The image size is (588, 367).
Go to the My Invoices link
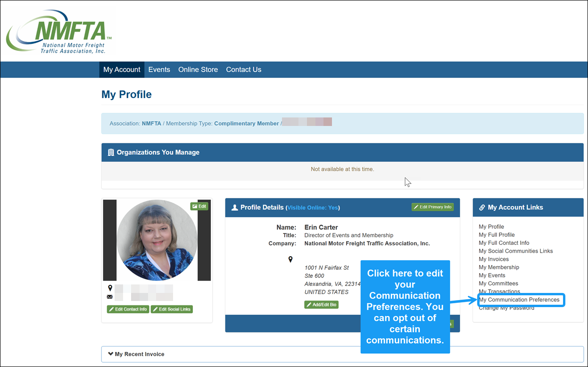click(x=494, y=259)
